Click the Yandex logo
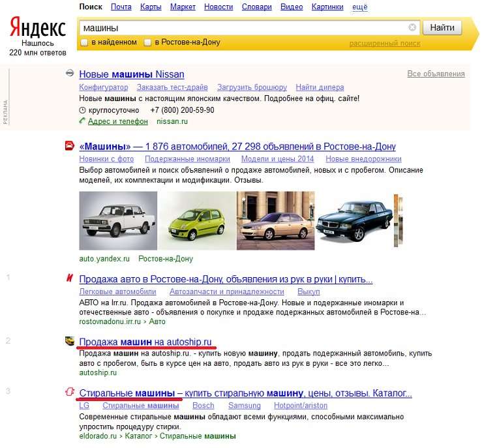 (37, 27)
